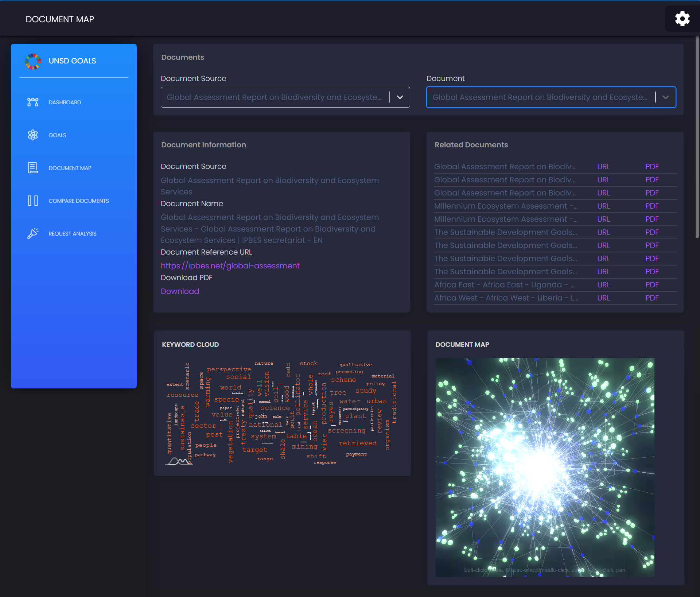Click the Goals atom icon
The width and height of the screenshot is (700, 597).
tap(33, 135)
